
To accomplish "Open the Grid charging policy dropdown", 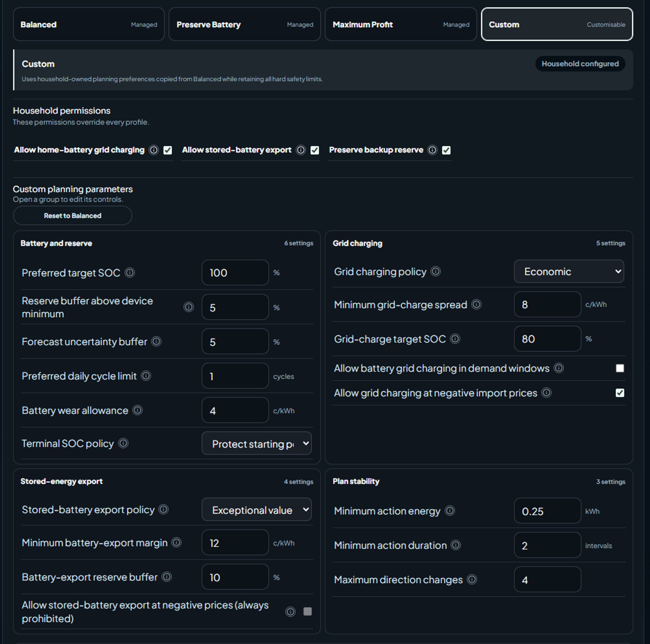I will click(569, 271).
